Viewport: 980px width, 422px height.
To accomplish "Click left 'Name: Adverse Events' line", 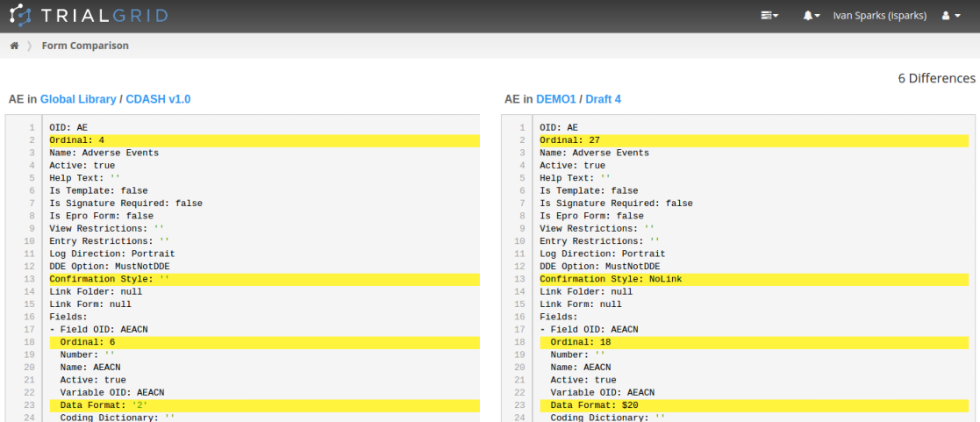I will coord(104,153).
